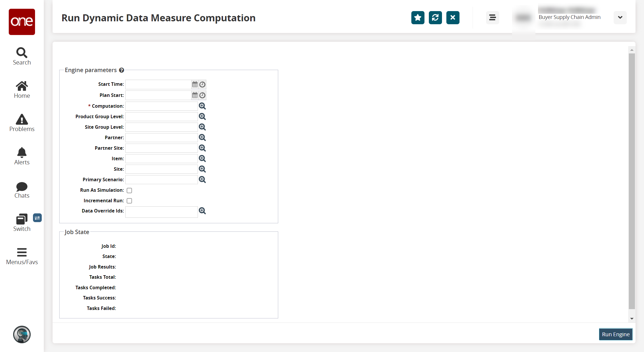Click the Switch toggle arrows badge
Image resolution: width=644 pixels, height=352 pixels.
pyautogui.click(x=37, y=218)
